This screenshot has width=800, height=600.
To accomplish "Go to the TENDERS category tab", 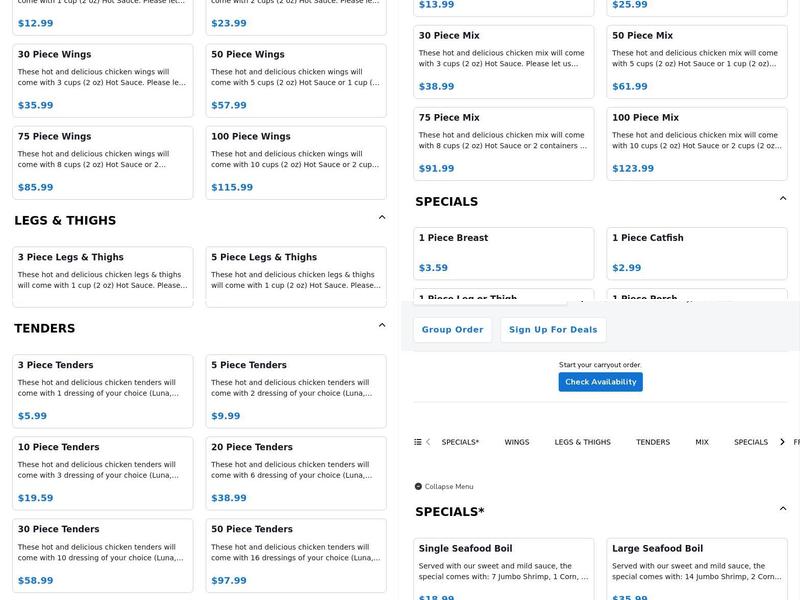I will coord(653,442).
